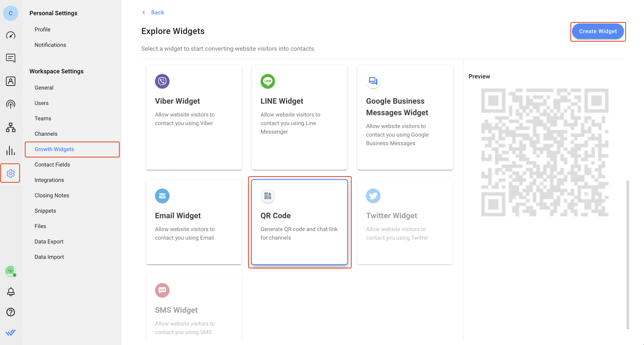Image resolution: width=644 pixels, height=345 pixels.
Task: Select the General workspace settings
Action: coord(44,87)
